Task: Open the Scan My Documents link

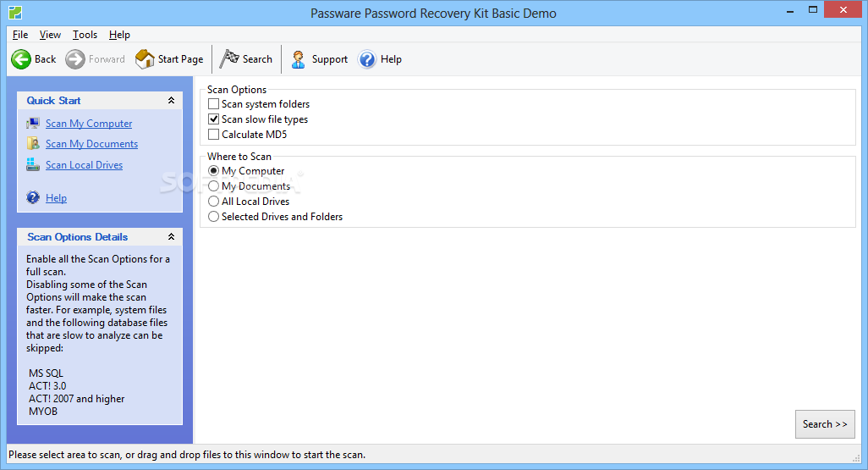Action: [x=92, y=144]
